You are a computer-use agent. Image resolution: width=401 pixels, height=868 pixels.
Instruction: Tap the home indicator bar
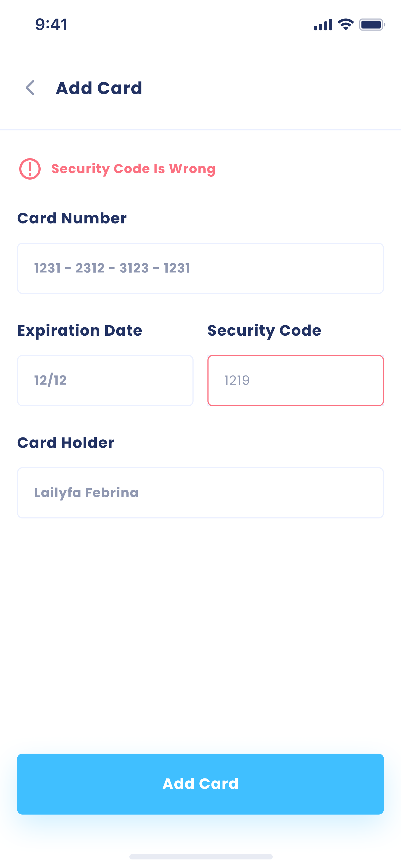201,857
